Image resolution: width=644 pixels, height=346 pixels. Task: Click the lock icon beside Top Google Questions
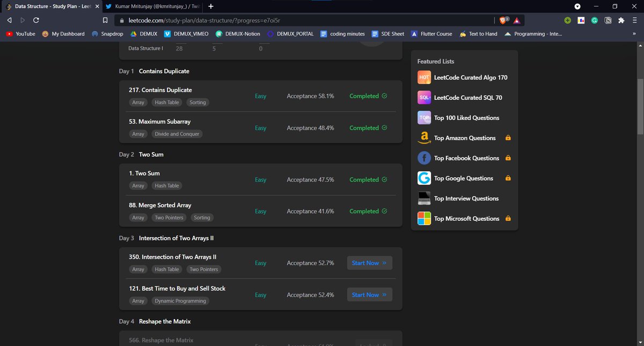pyautogui.click(x=508, y=178)
